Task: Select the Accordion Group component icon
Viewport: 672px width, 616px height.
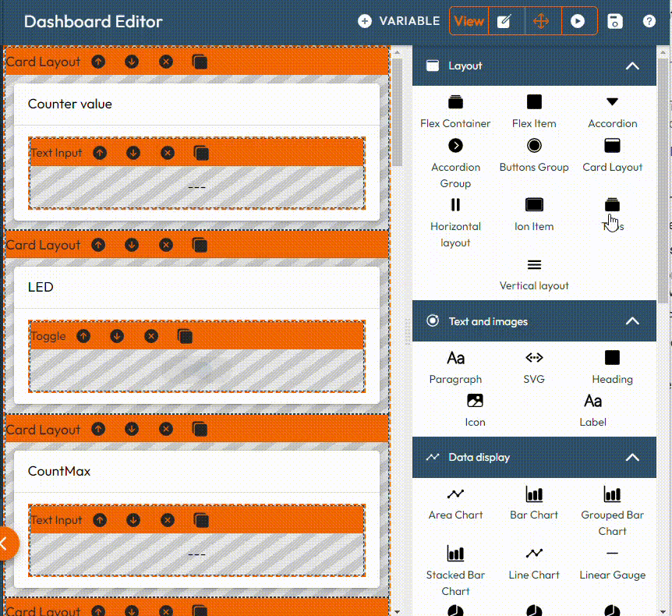Action: pyautogui.click(x=455, y=146)
